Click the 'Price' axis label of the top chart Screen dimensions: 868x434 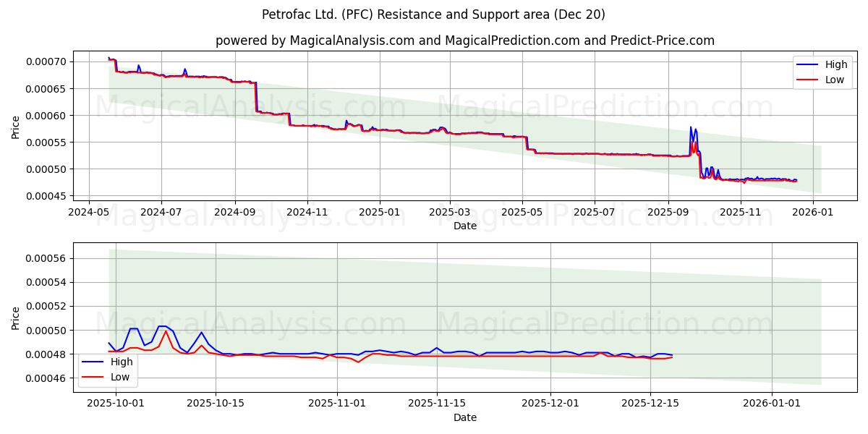16,127
